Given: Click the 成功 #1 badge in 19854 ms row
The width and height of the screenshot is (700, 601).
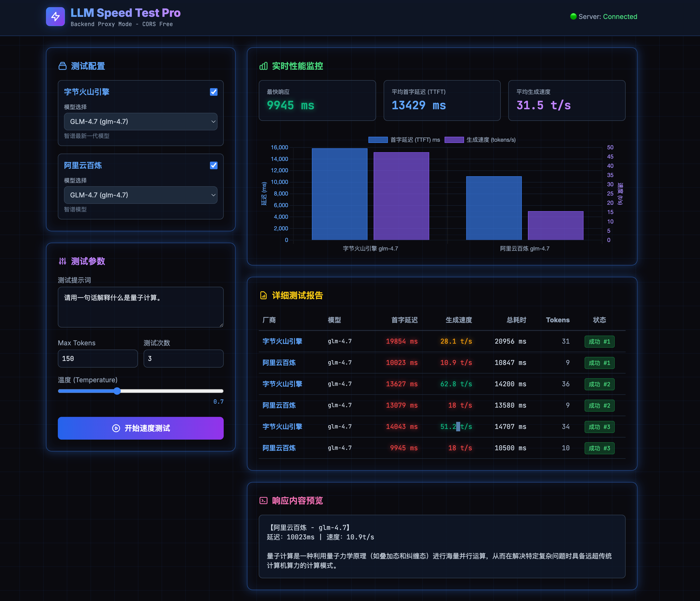Looking at the screenshot, I should coord(599,341).
